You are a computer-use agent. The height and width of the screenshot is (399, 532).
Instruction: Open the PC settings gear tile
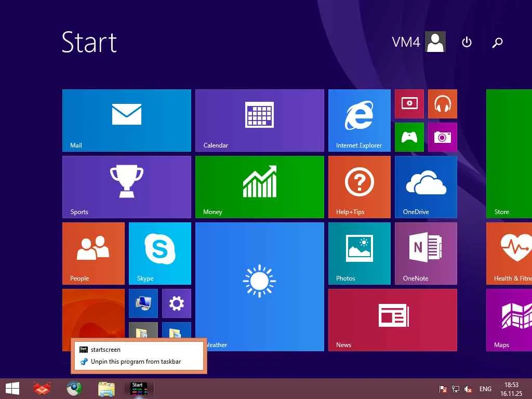[177, 303]
